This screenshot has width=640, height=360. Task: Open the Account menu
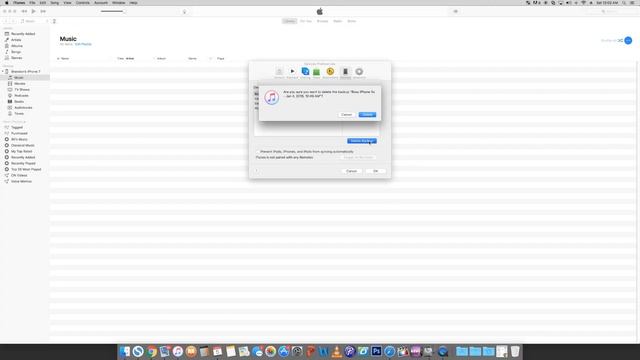[x=101, y=3]
